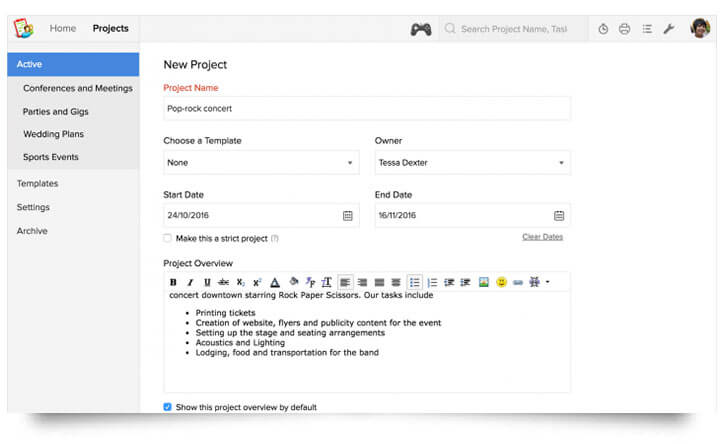This screenshot has height=444, width=725.
Task: Focus the End Date field
Action: 473,216
